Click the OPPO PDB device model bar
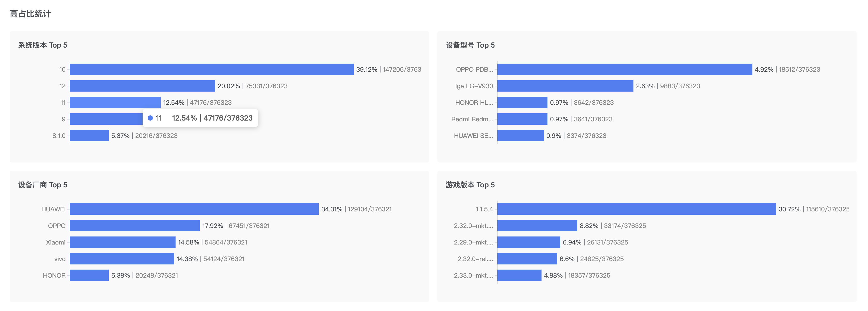 coord(624,69)
